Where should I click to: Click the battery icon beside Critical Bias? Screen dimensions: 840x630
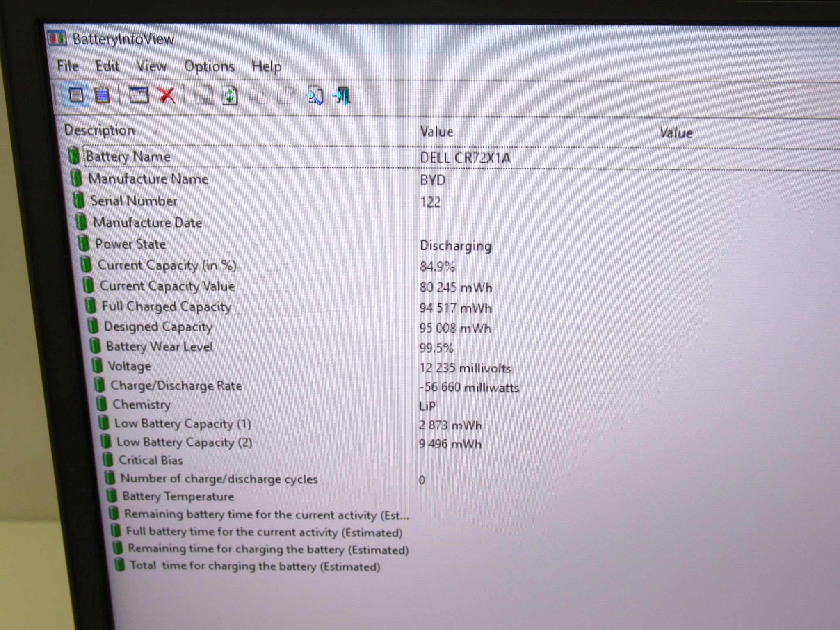point(107,459)
